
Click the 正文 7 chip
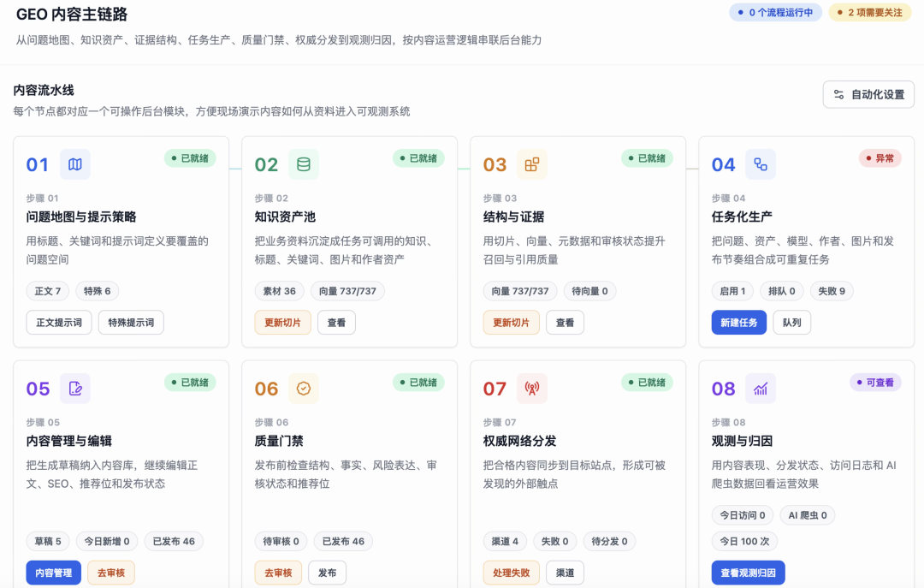(x=48, y=291)
